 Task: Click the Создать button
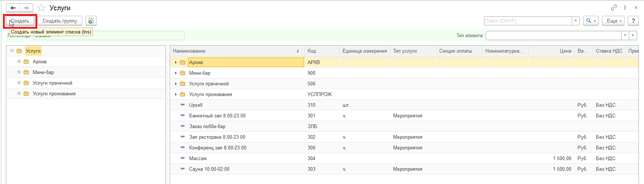pos(20,21)
